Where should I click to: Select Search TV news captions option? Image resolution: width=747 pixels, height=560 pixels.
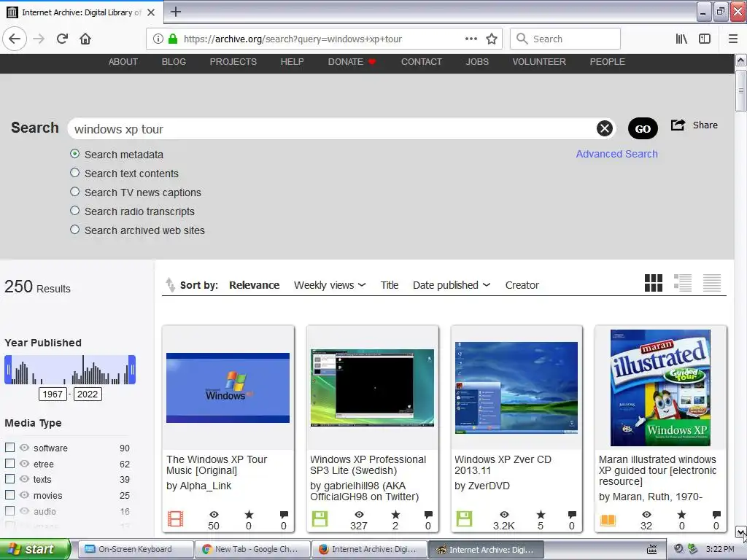75,192
